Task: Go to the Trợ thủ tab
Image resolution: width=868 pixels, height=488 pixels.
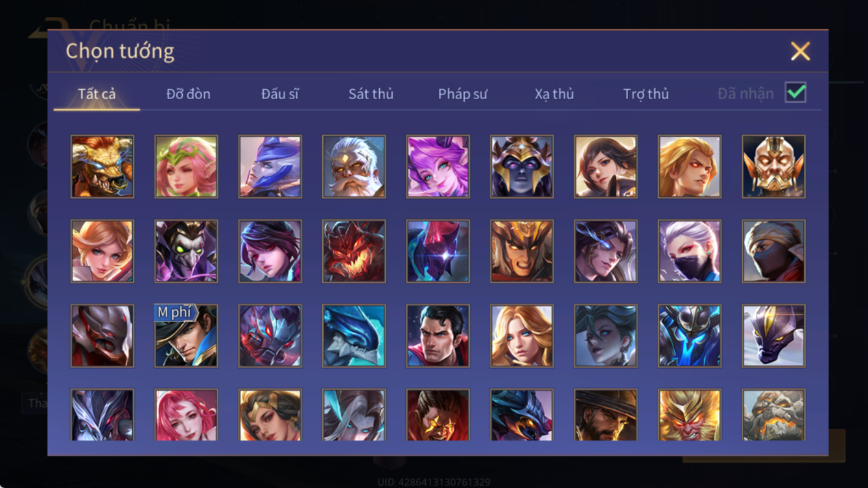Action: tap(646, 94)
